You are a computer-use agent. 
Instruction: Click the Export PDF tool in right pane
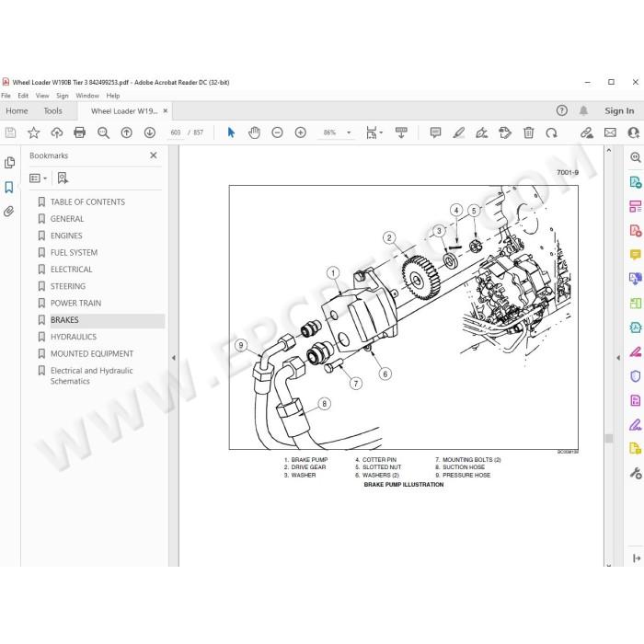[636, 182]
